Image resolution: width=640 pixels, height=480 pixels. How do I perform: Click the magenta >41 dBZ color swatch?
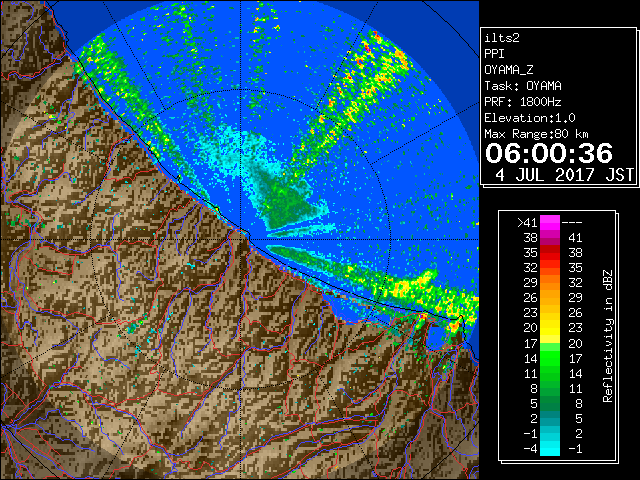550,222
